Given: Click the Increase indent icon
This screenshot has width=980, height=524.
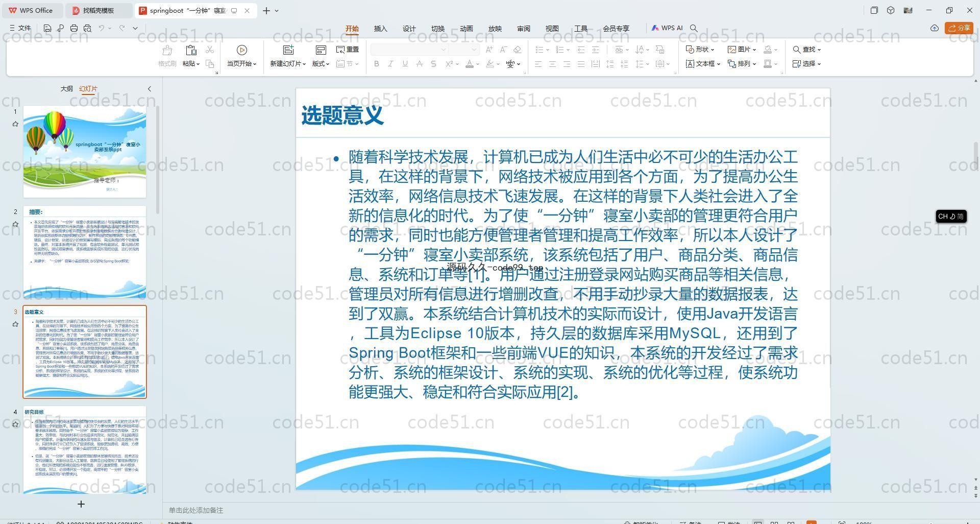Looking at the screenshot, I should click(x=595, y=50).
